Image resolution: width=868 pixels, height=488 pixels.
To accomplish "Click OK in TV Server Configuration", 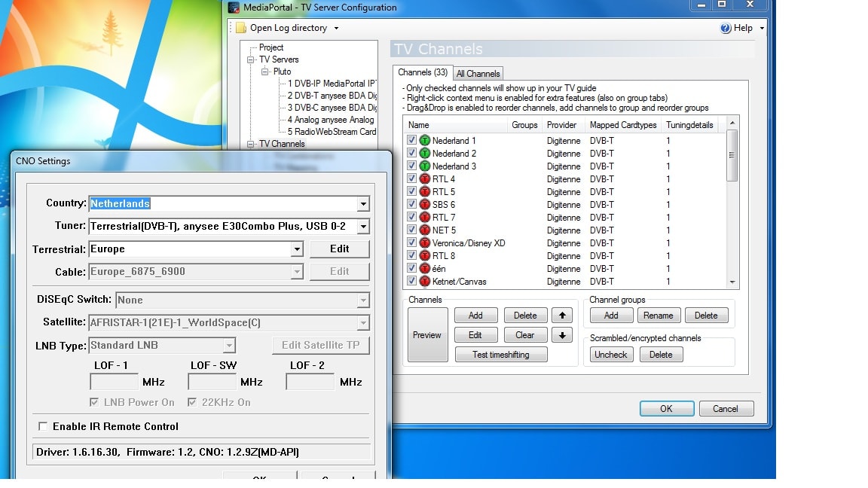I will [x=667, y=409].
